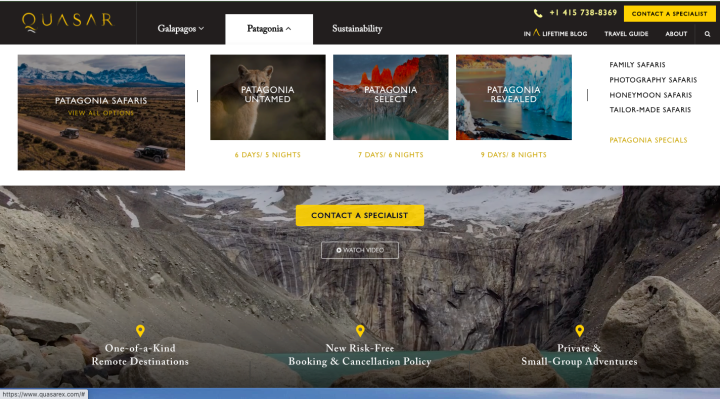This screenshot has height=399, width=720.
Task: Click the yellow Contact a Specialist header button
Action: pyautogui.click(x=669, y=14)
